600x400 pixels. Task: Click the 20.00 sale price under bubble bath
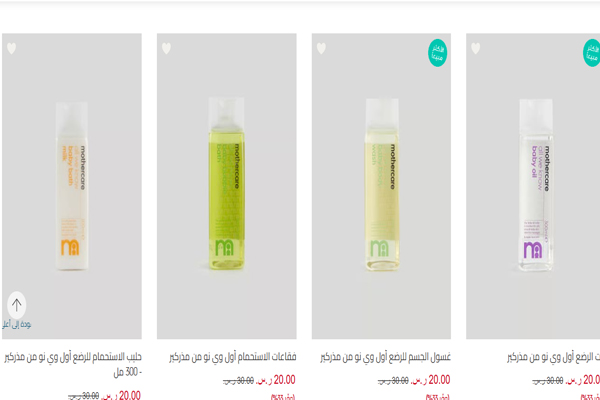tap(276, 380)
